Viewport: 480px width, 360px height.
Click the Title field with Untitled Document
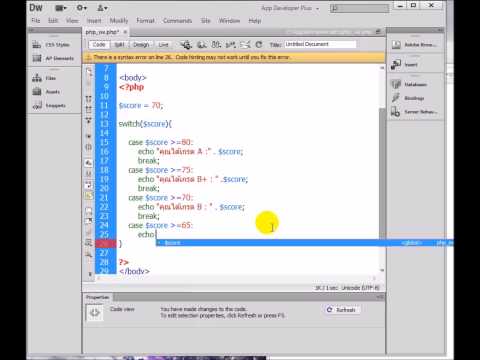pyautogui.click(x=320, y=44)
